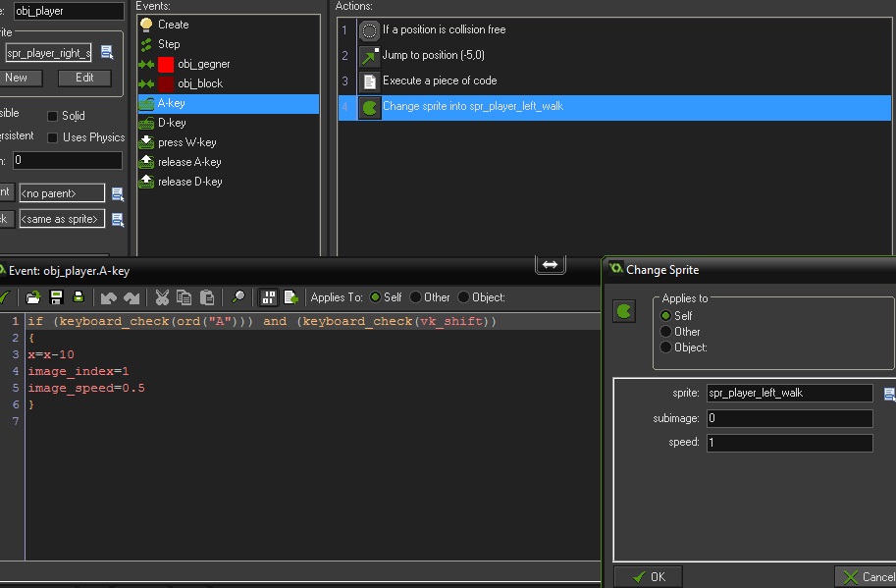Select the D-key event in Events list

coord(171,123)
